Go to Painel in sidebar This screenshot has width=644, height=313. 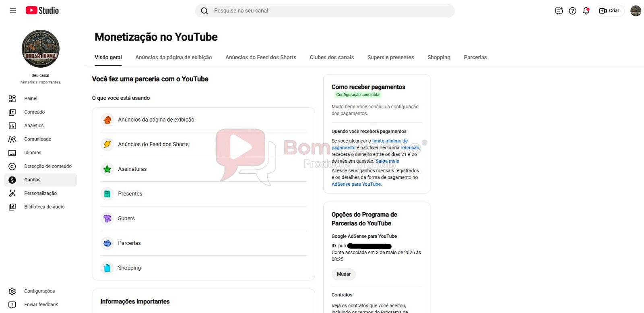click(x=31, y=99)
